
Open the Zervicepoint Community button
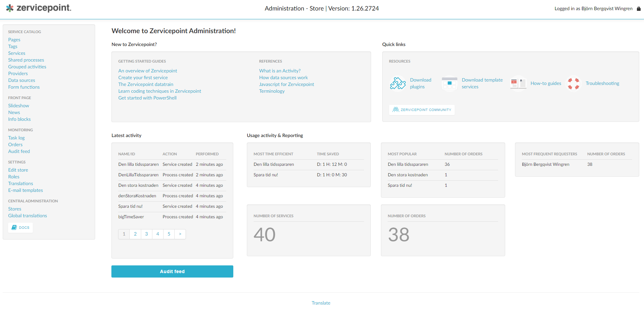click(422, 110)
